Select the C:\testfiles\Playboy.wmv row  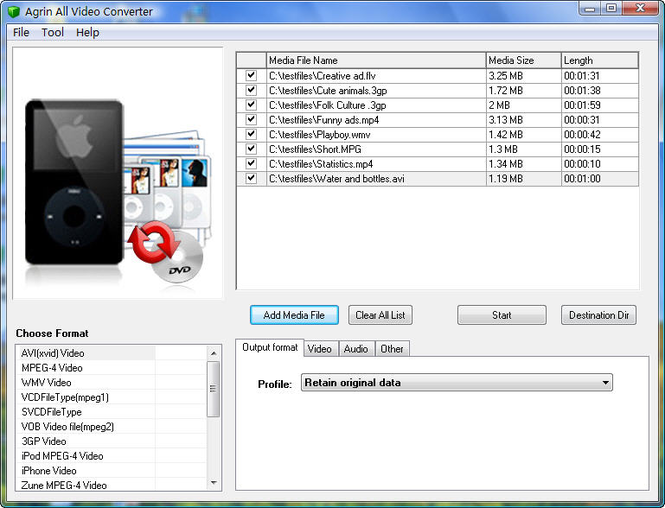(x=437, y=134)
